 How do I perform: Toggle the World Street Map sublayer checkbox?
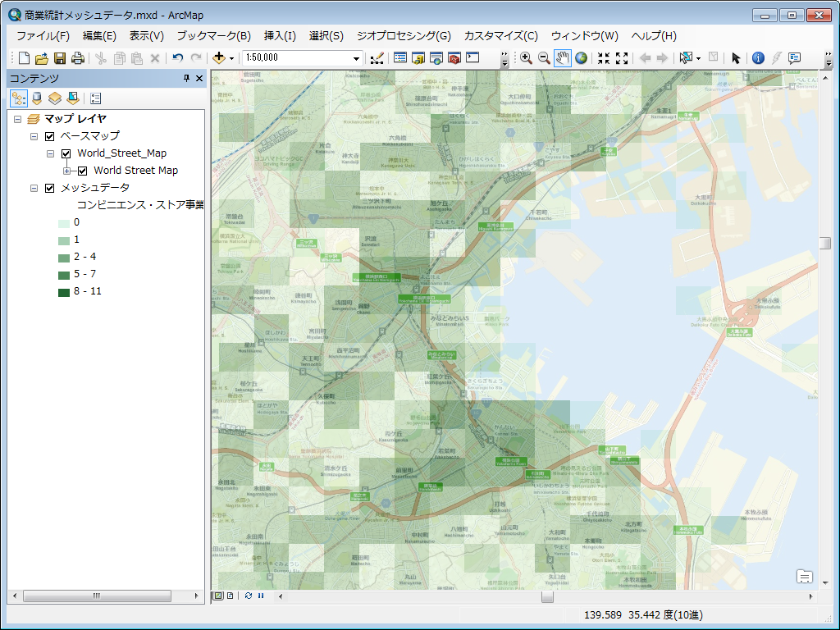[x=83, y=171]
